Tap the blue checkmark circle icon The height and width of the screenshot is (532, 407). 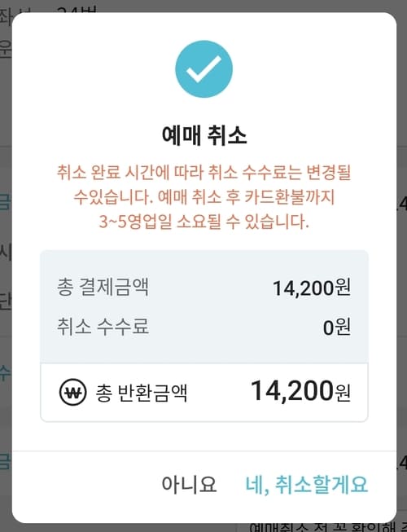pos(203,69)
